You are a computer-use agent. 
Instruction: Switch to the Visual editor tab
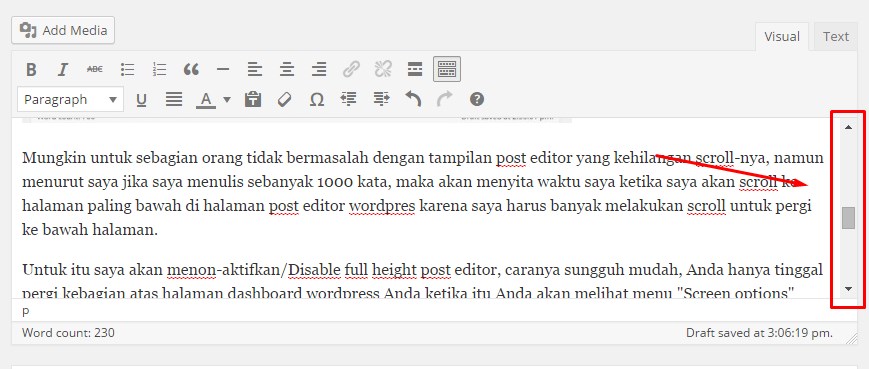[x=782, y=37]
